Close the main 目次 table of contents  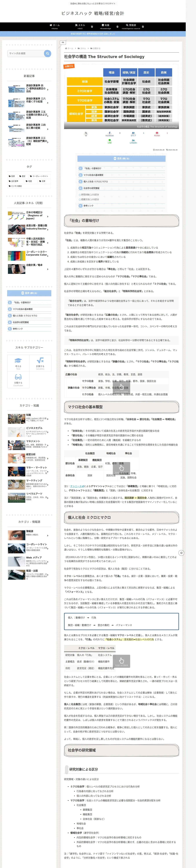(x=121, y=158)
